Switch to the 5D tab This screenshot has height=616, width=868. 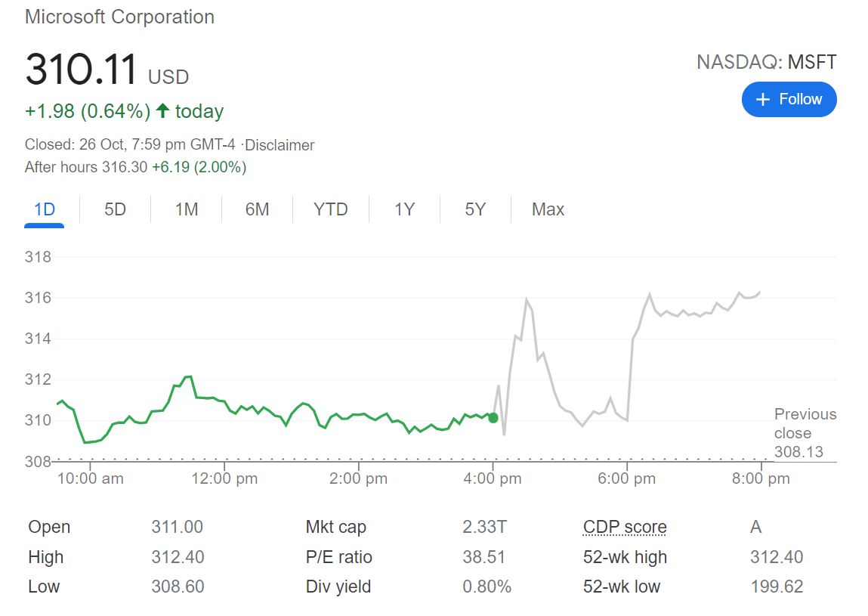115,209
